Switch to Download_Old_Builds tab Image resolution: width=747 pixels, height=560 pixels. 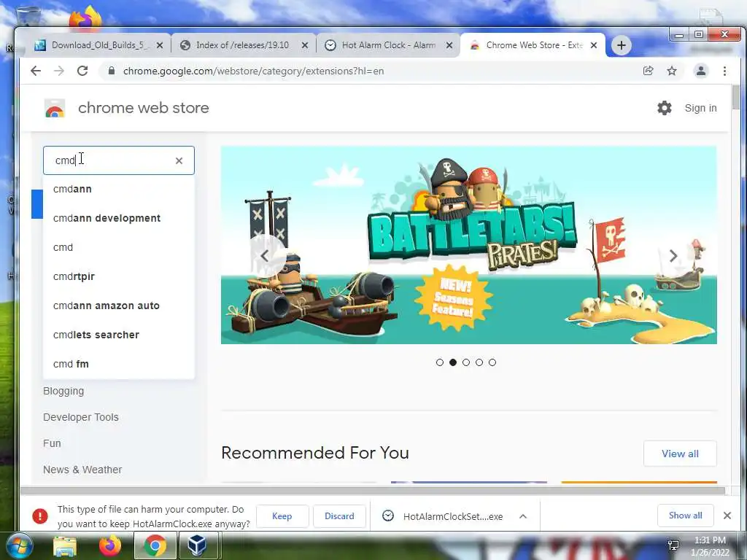point(99,45)
